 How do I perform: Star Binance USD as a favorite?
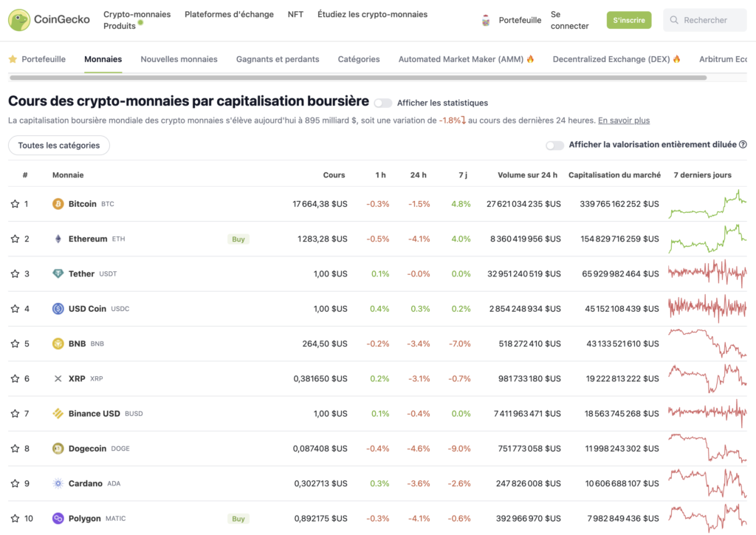pos(15,414)
